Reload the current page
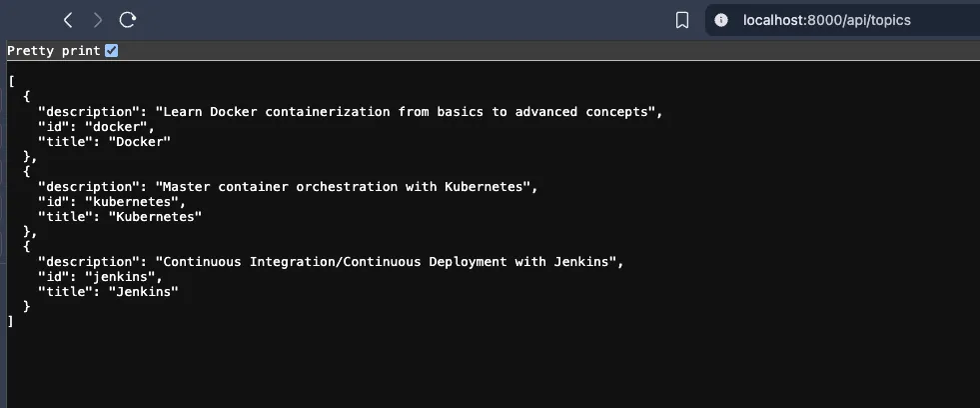Image resolution: width=980 pixels, height=408 pixels. (128, 20)
